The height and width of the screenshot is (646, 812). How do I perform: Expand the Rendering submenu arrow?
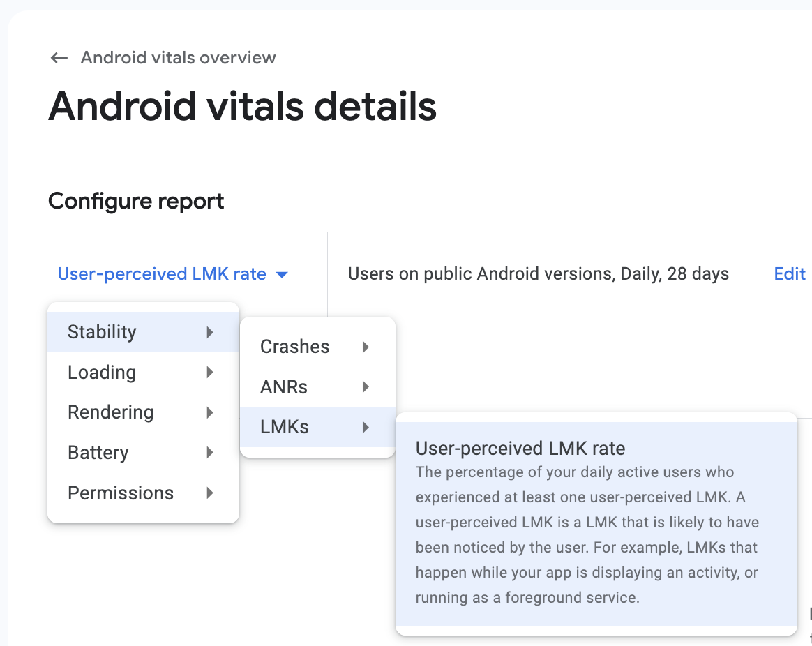point(210,412)
